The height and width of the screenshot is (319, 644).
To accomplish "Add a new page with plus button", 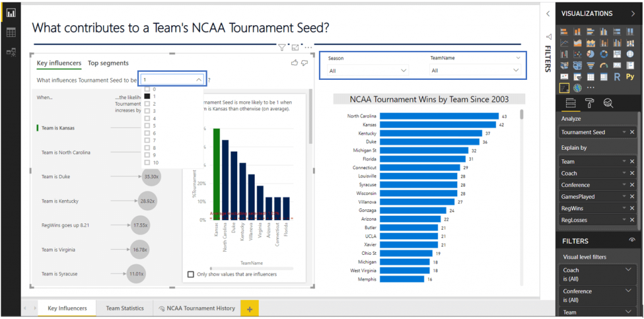I will (x=250, y=308).
